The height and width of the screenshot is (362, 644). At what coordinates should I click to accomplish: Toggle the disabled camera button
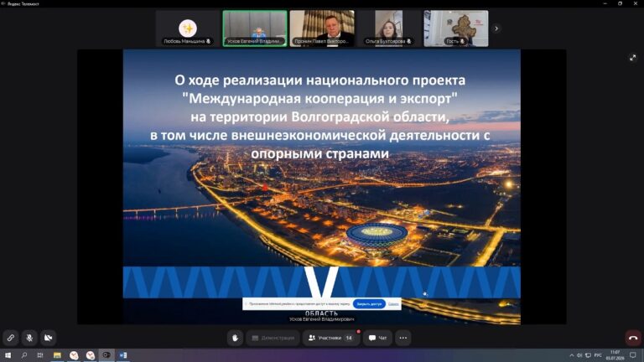click(x=48, y=338)
